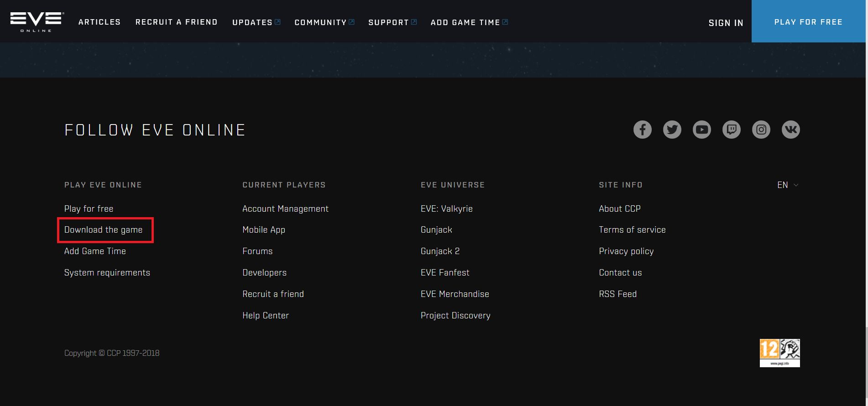This screenshot has height=406, width=868.
Task: Open EVE Online Instagram icon
Action: pyautogui.click(x=761, y=130)
